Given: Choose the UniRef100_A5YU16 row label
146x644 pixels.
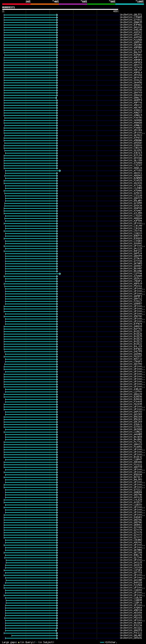Looking at the screenshot, I should point(131,75).
